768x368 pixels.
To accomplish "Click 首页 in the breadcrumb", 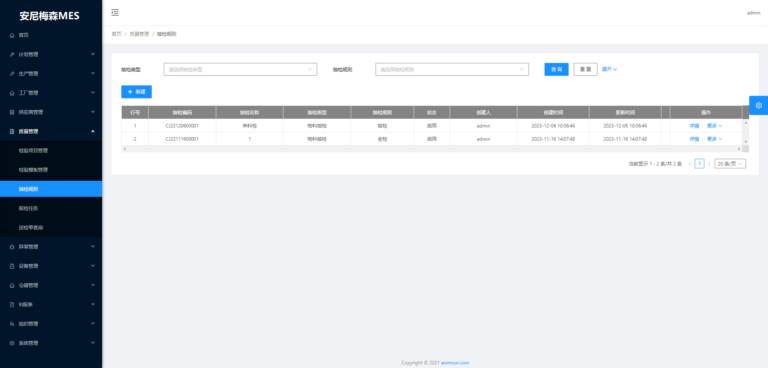I will [116, 34].
